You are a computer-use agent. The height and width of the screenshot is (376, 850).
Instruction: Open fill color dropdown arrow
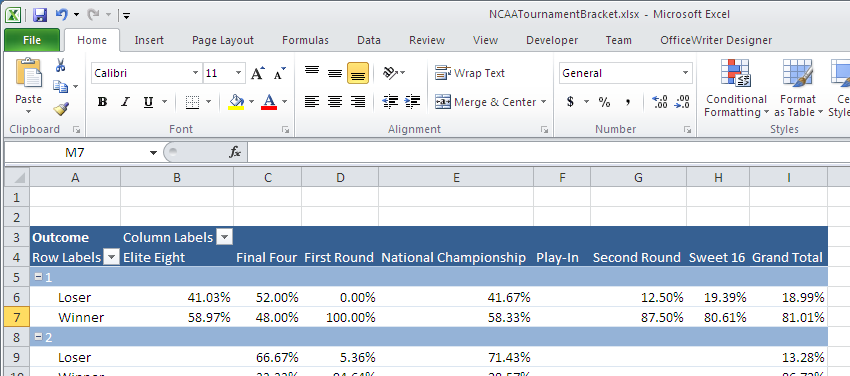(x=252, y=102)
